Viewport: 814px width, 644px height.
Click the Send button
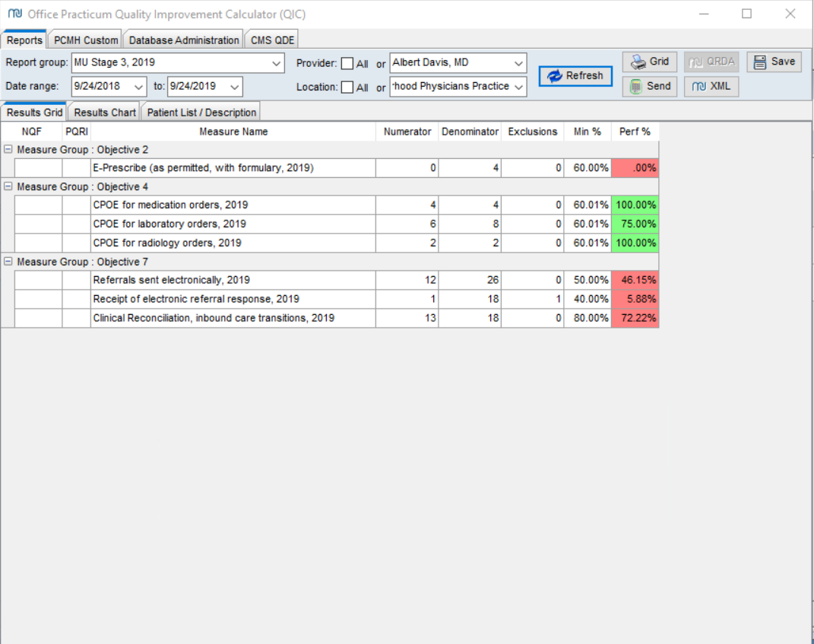coord(649,86)
